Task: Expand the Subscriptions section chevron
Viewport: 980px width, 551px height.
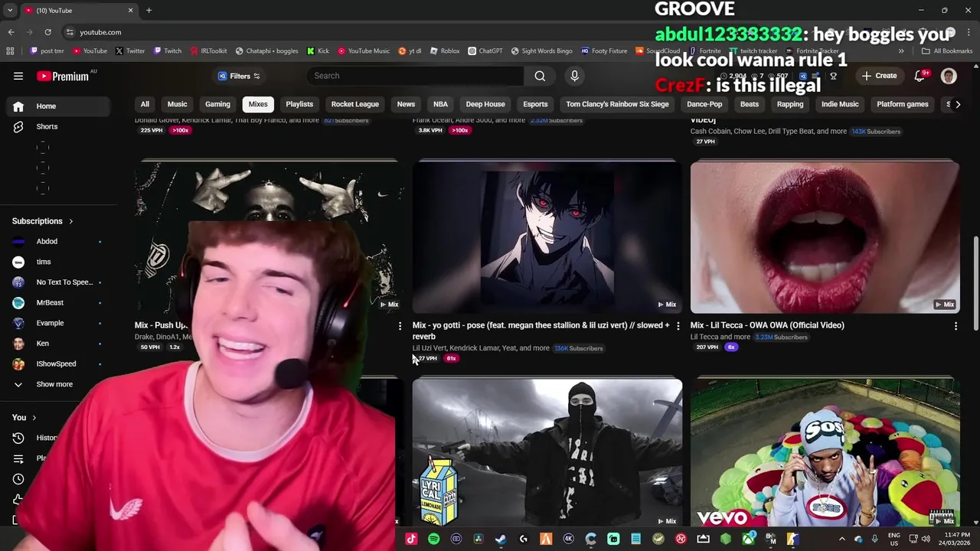Action: pyautogui.click(x=70, y=221)
